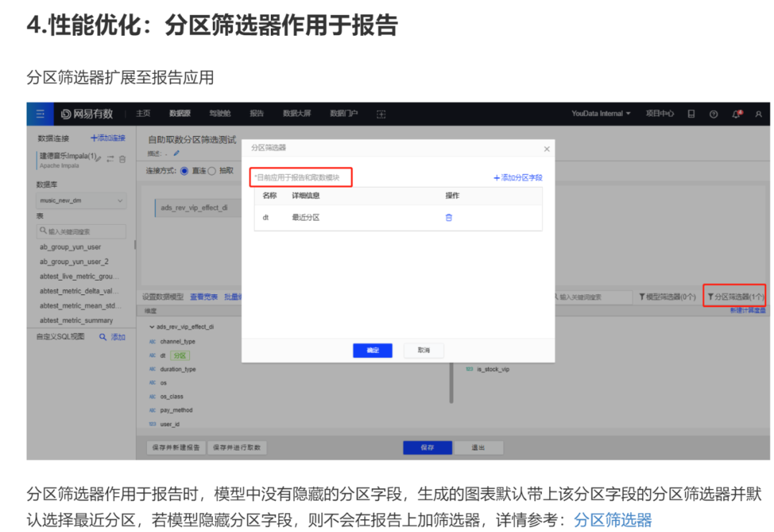Click the dimension list vertical scrollbar
774x532 pixels.
tap(451, 383)
